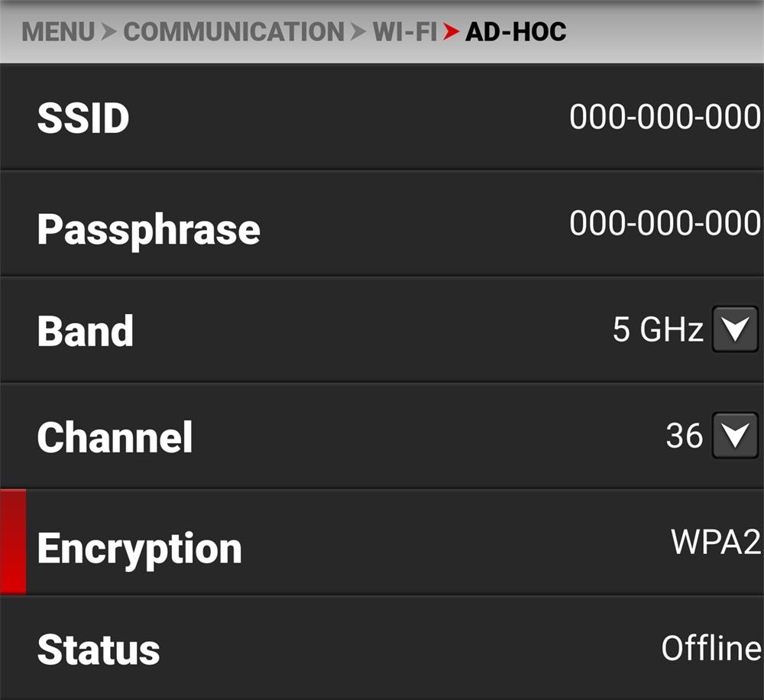Select the SSID row label
This screenshot has height=700, width=764.
point(83,118)
